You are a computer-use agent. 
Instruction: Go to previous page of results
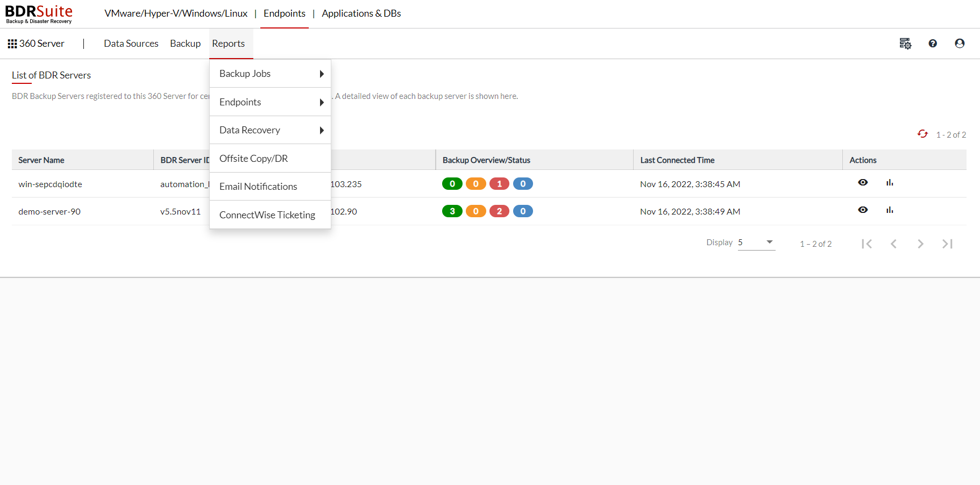click(893, 244)
